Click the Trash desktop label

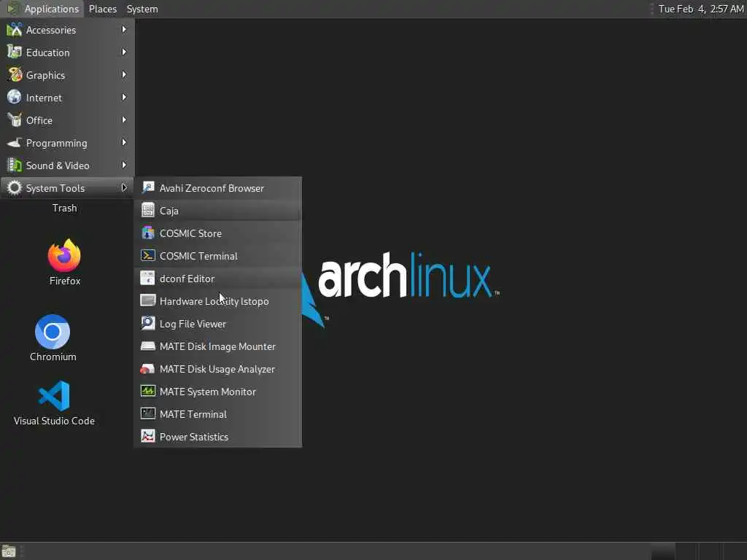click(x=64, y=208)
